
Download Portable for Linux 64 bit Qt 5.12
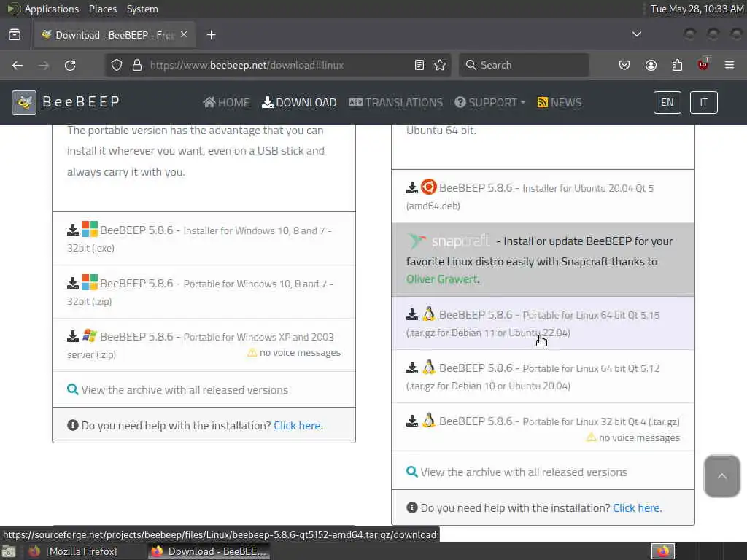click(x=543, y=377)
